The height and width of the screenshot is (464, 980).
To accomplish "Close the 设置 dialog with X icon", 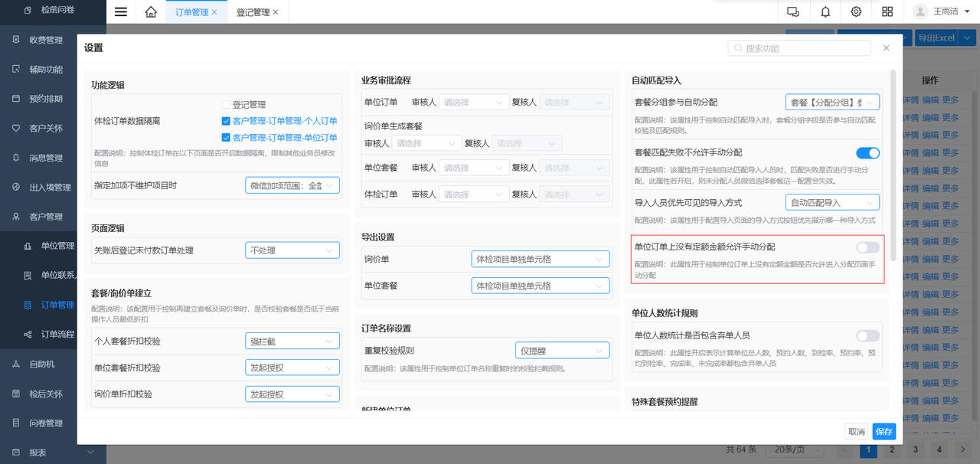I will [x=887, y=47].
